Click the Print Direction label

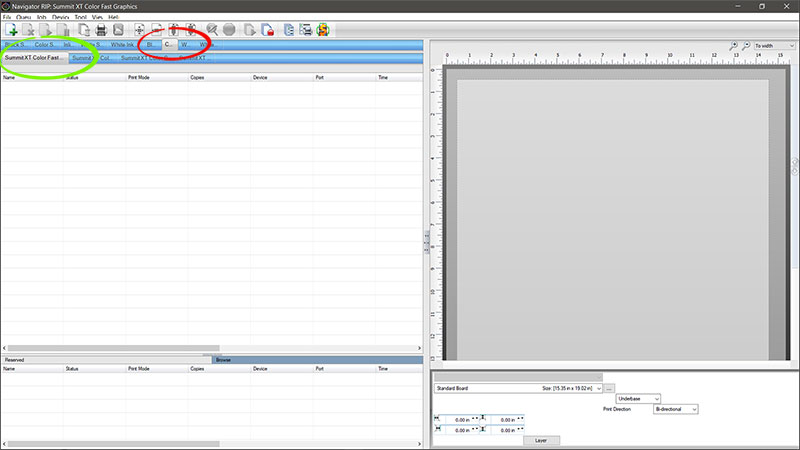(x=617, y=409)
